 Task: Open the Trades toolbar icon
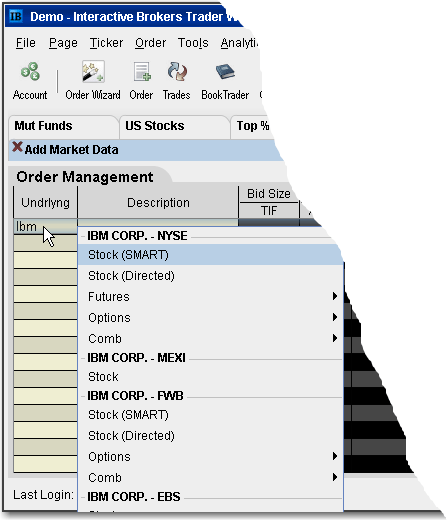coord(177,80)
